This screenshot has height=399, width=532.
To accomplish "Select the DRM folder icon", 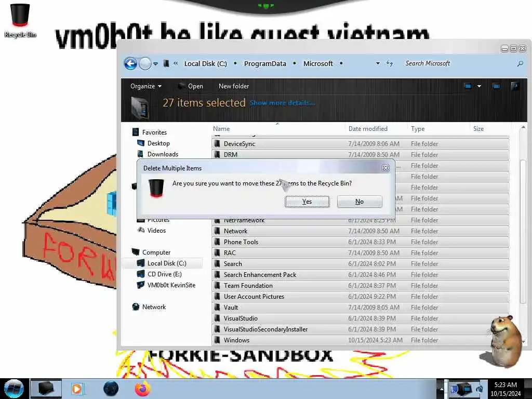I will 218,154.
